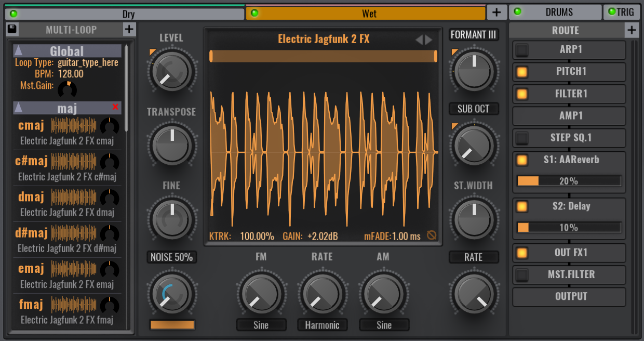Enable the MST.FILTER toggle
644x341 pixels.
click(522, 274)
